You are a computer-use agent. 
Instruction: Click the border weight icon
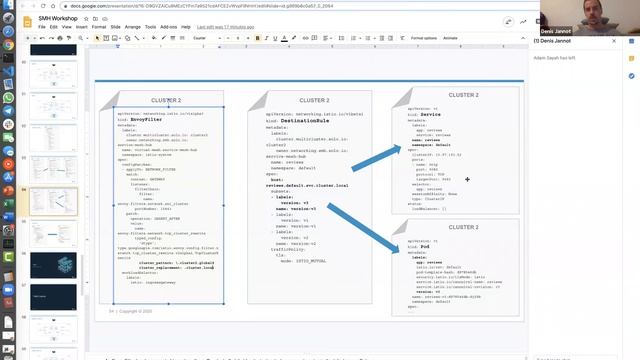point(173,38)
